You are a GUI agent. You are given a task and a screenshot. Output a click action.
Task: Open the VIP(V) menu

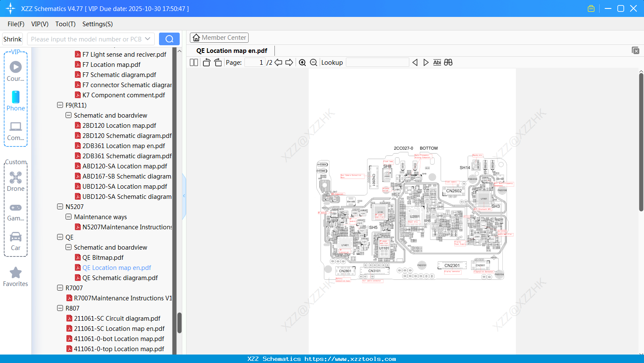(x=40, y=24)
